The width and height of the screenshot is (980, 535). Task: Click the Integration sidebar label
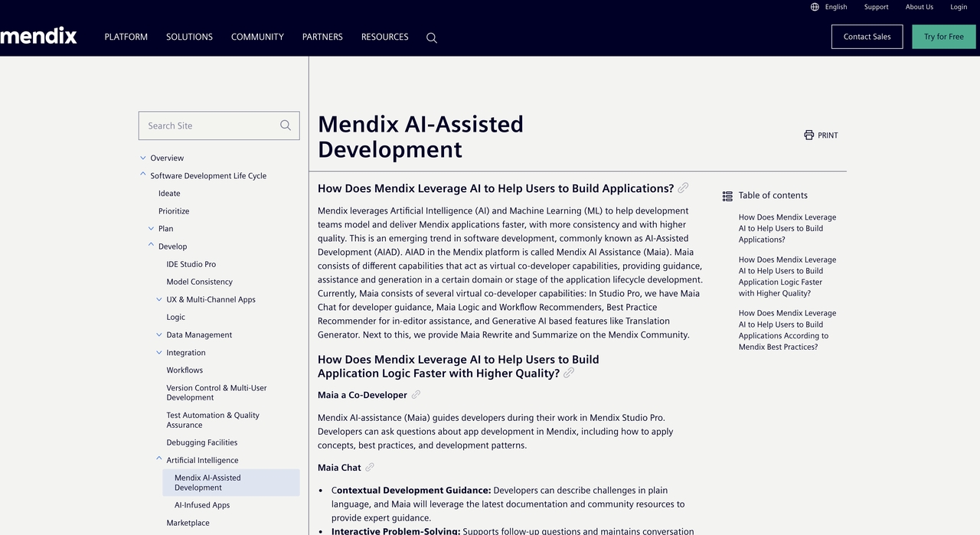(186, 353)
